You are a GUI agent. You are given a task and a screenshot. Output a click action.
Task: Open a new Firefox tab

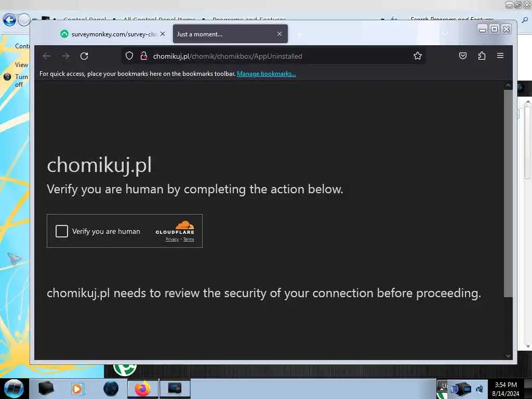[299, 34]
